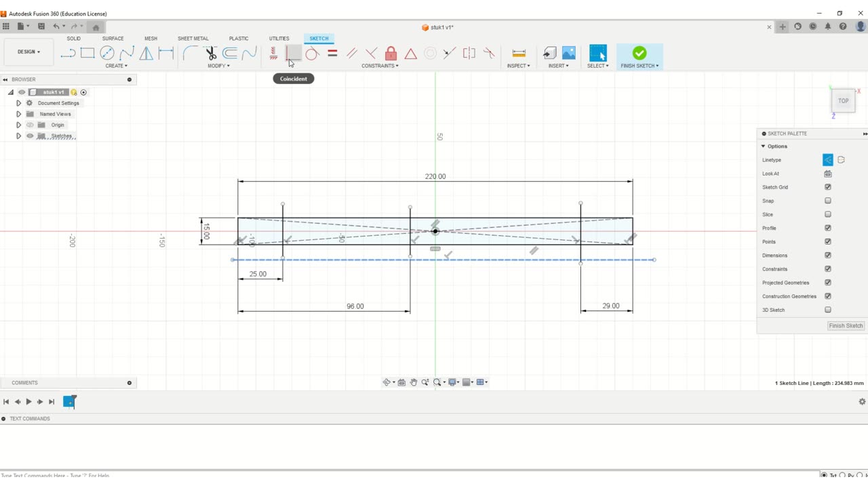Apply the Equal constraint

click(x=332, y=54)
